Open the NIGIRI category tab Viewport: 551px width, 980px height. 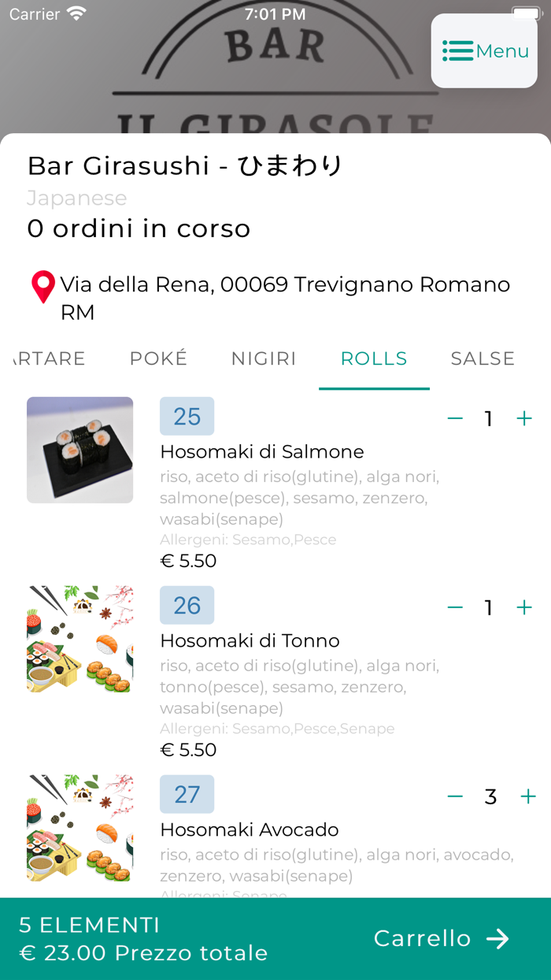264,358
